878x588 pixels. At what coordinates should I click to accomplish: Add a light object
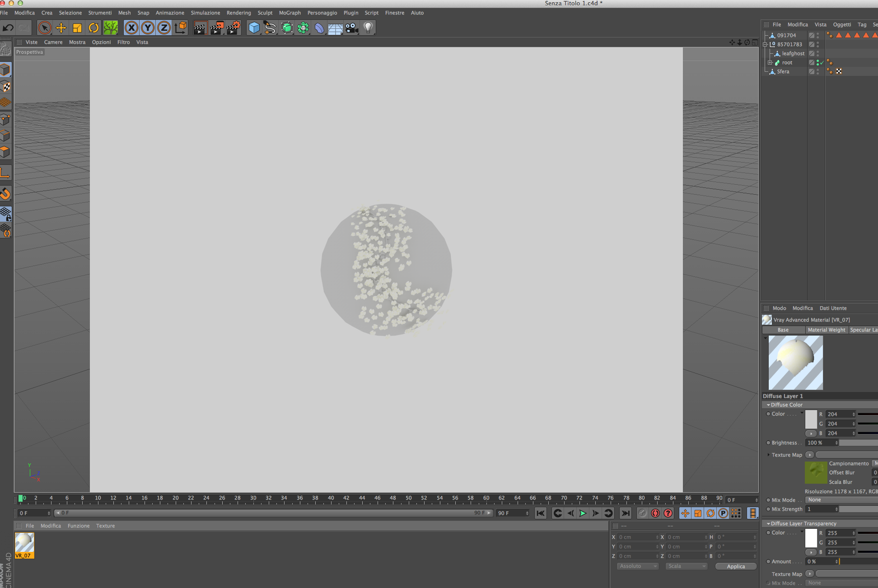[368, 28]
